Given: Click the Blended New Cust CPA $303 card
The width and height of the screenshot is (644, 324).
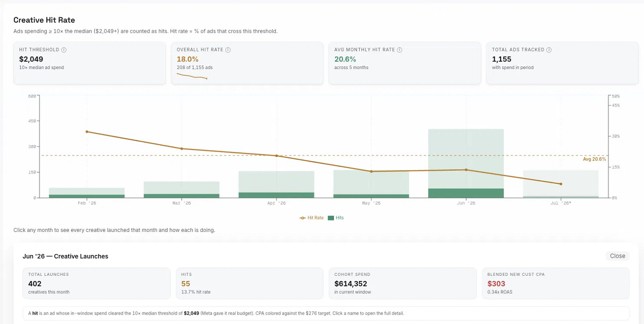Looking at the screenshot, I should click(556, 283).
